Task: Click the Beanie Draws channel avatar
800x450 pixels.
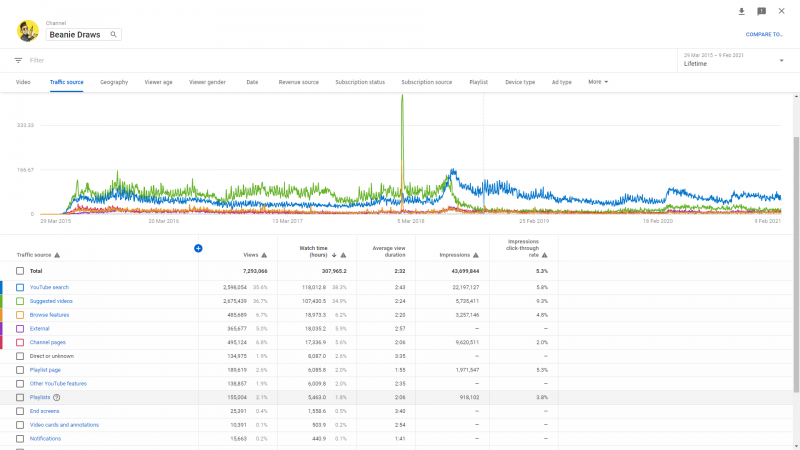Action: coord(28,31)
